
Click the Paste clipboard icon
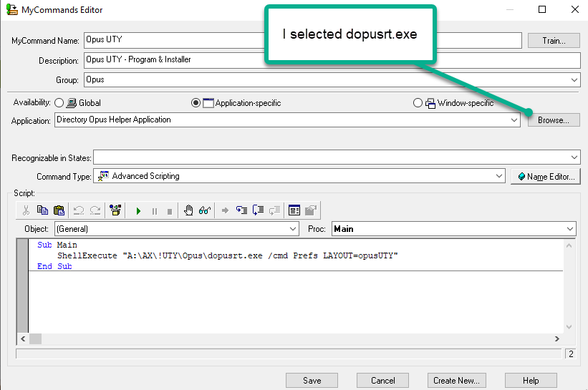(59, 210)
